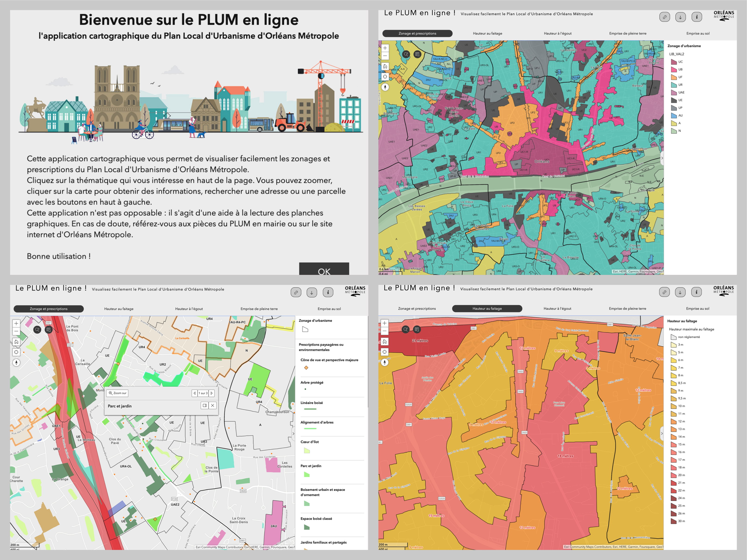This screenshot has height=560, width=747.
Task: Open Emprise de pleine terre tab, top-right window
Action: click(x=628, y=33)
